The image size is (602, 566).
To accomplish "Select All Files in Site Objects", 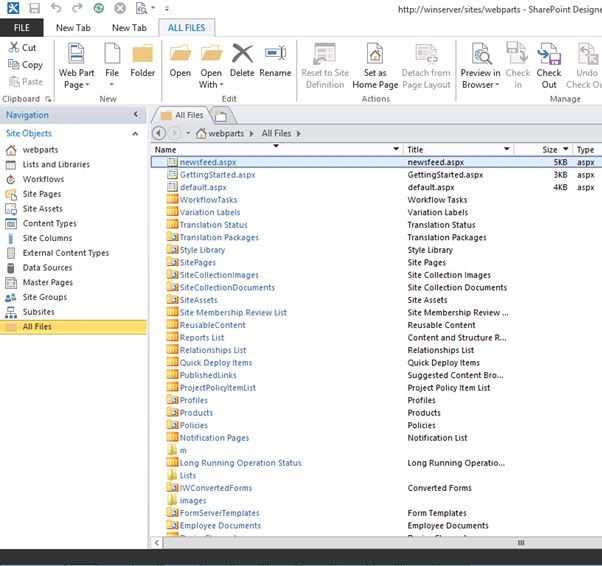I will [73, 327].
